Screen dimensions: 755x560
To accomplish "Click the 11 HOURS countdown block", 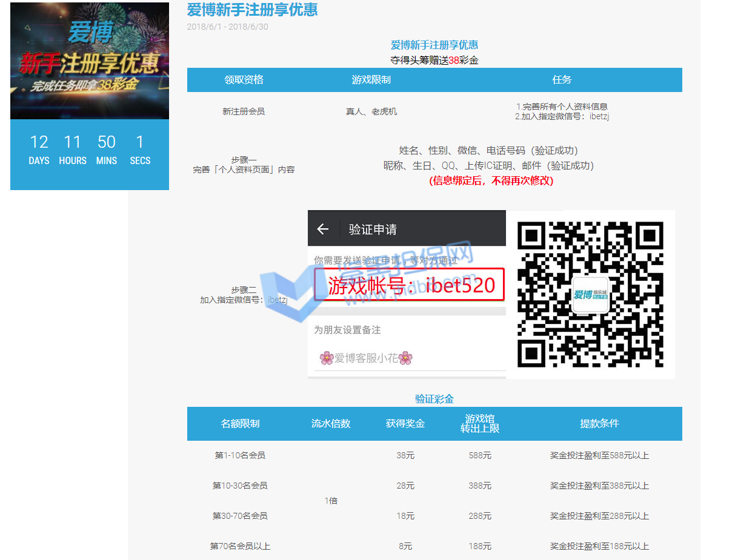I will 73,150.
